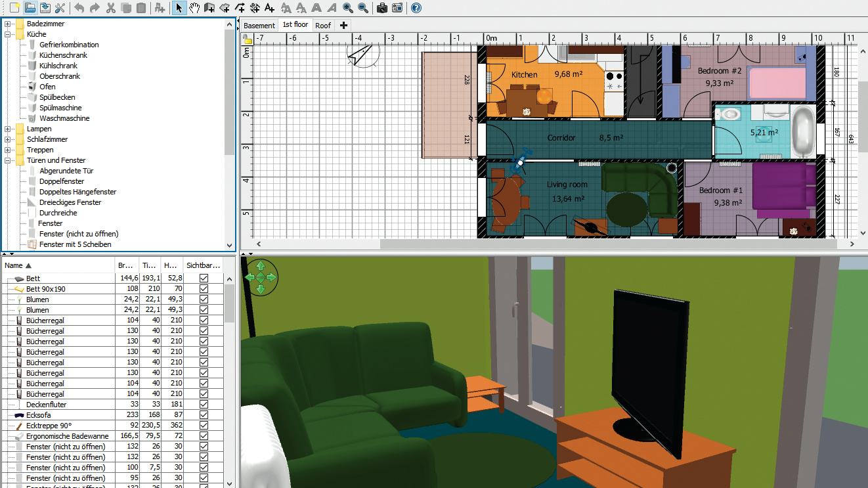Expand the Badezimmer category
Image resolution: width=868 pixels, height=488 pixels.
pyautogui.click(x=8, y=24)
